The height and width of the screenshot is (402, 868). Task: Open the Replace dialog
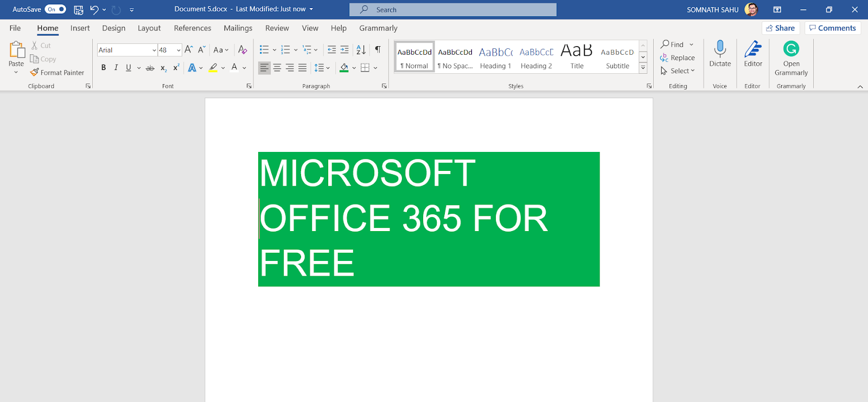[x=678, y=58]
